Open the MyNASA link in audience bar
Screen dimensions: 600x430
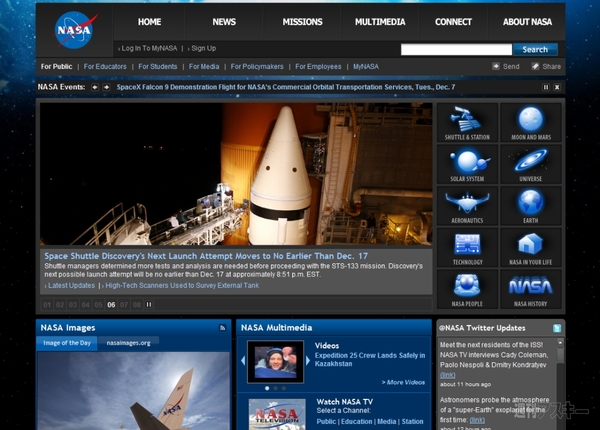tap(365, 67)
